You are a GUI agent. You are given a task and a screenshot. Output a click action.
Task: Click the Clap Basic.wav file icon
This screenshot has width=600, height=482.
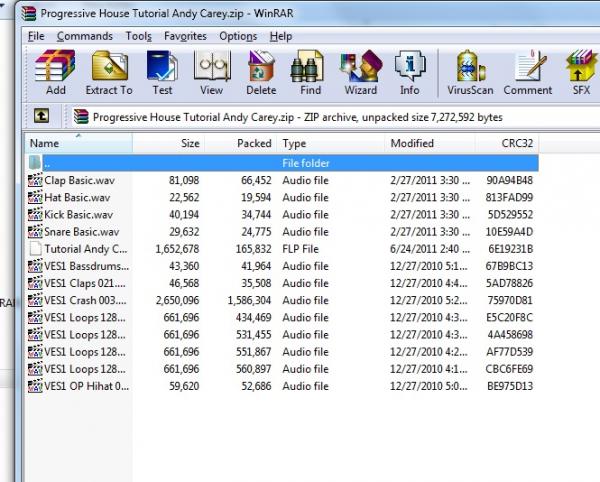tap(35, 180)
